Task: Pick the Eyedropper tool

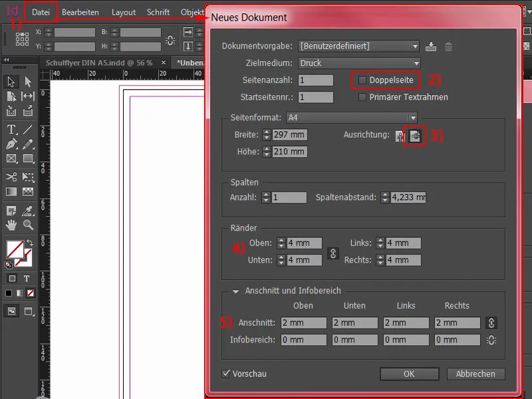Action: [x=28, y=211]
